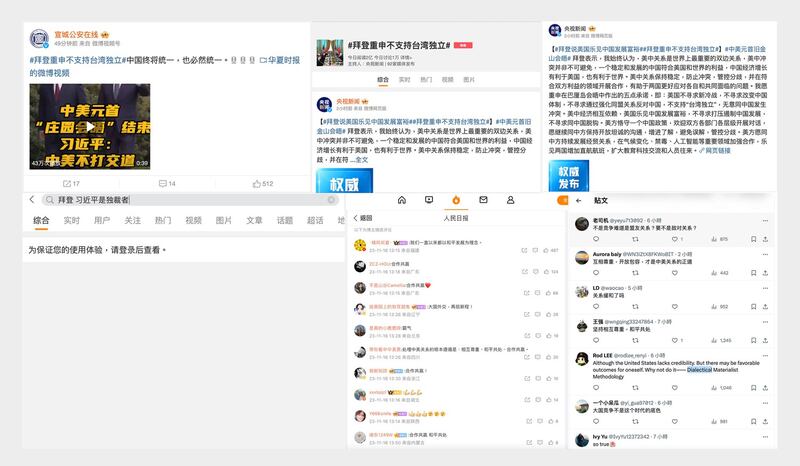Open Weibo profile person icon

(510, 199)
